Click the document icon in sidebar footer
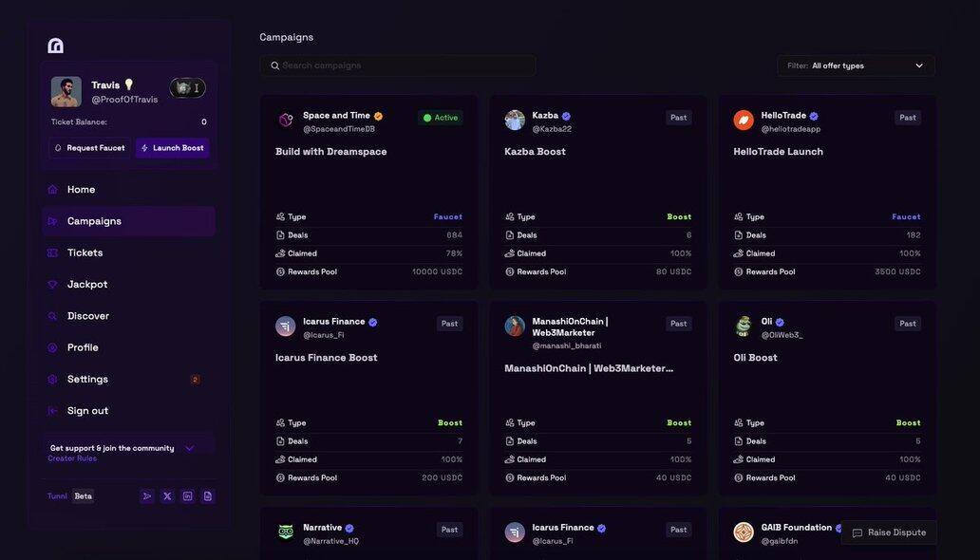This screenshot has height=560, width=980. 208,496
